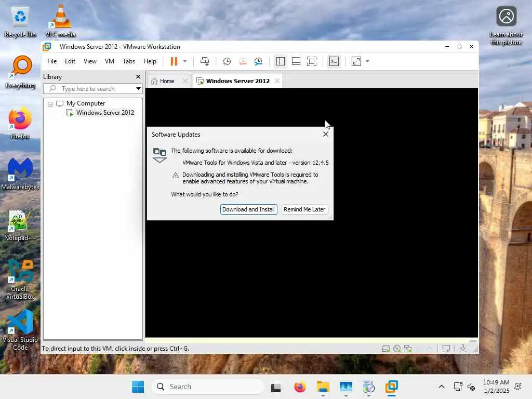The height and width of the screenshot is (399, 532).
Task: Open the stretch mode dropdown arrow
Action: [367, 61]
